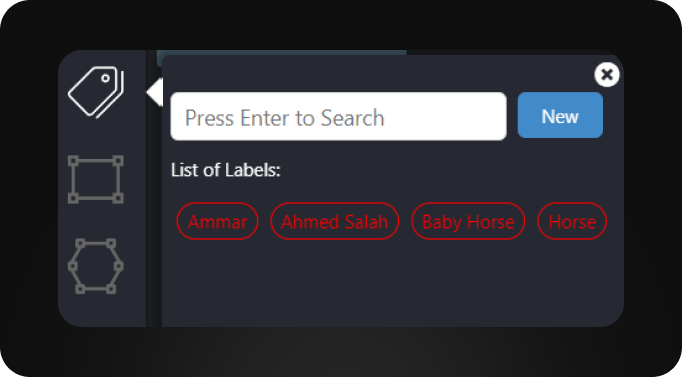This screenshot has height=377, width=682.
Task: Create a label with New button
Action: (x=560, y=115)
